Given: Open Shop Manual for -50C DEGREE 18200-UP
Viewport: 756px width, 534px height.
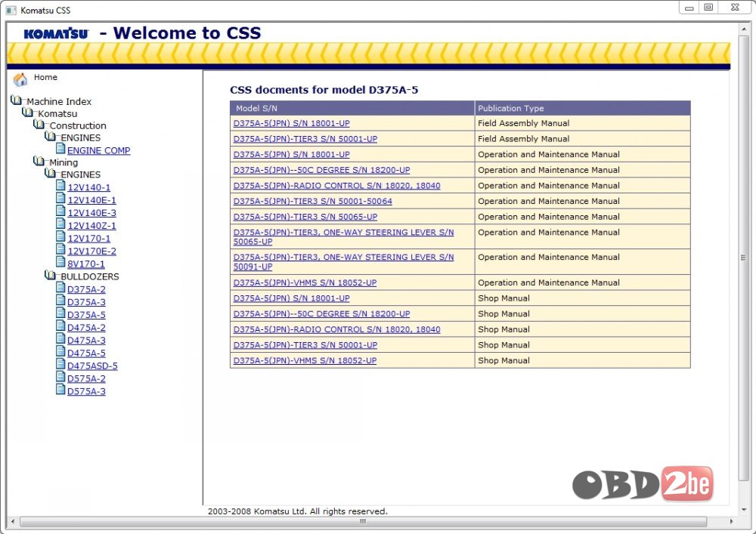Looking at the screenshot, I should coord(321,314).
